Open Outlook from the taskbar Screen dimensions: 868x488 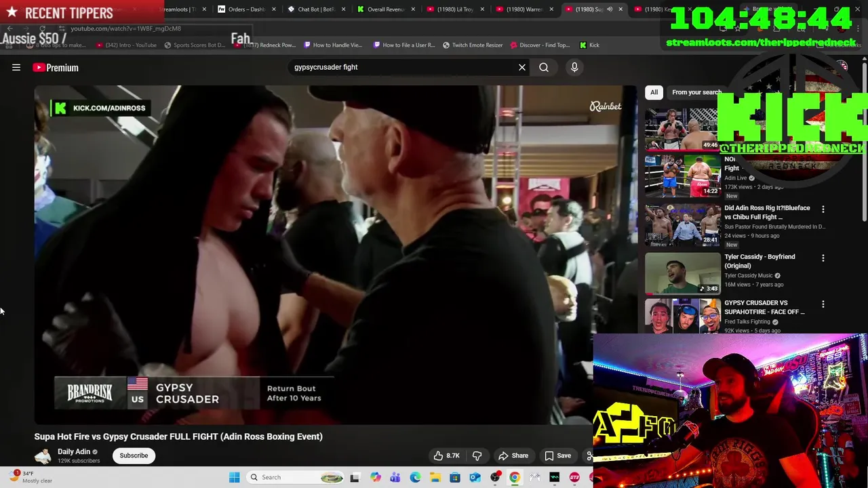(475, 477)
